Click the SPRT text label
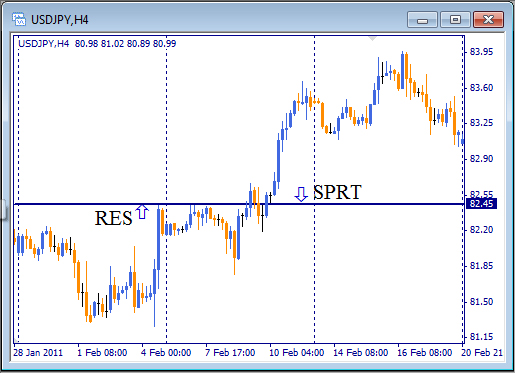The width and height of the screenshot is (515, 373). (337, 192)
